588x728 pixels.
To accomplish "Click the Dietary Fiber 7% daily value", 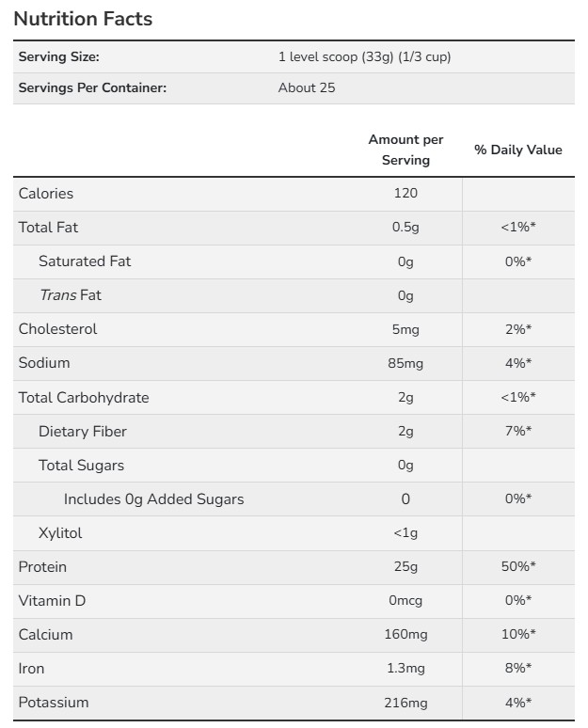I will click(517, 431).
